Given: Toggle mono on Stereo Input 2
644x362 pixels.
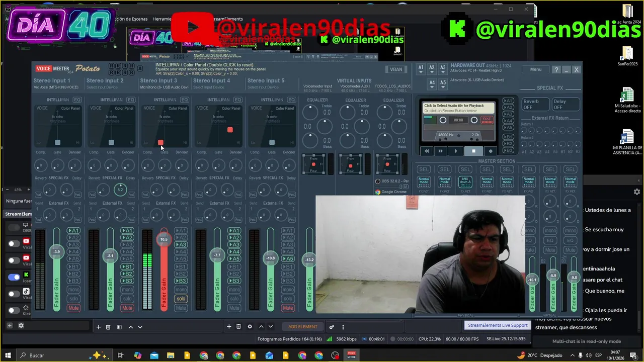Looking at the screenshot, I should tap(127, 290).
